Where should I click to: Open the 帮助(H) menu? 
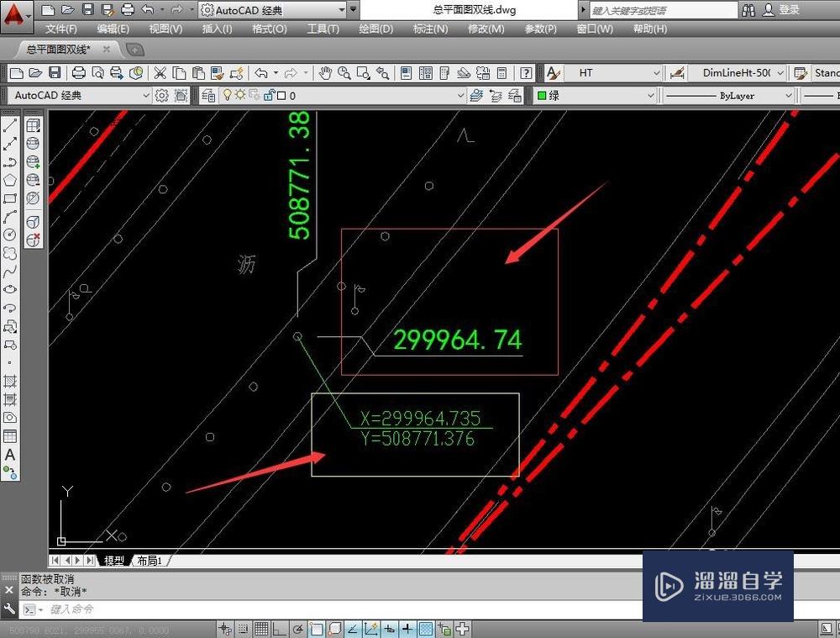tap(650, 29)
